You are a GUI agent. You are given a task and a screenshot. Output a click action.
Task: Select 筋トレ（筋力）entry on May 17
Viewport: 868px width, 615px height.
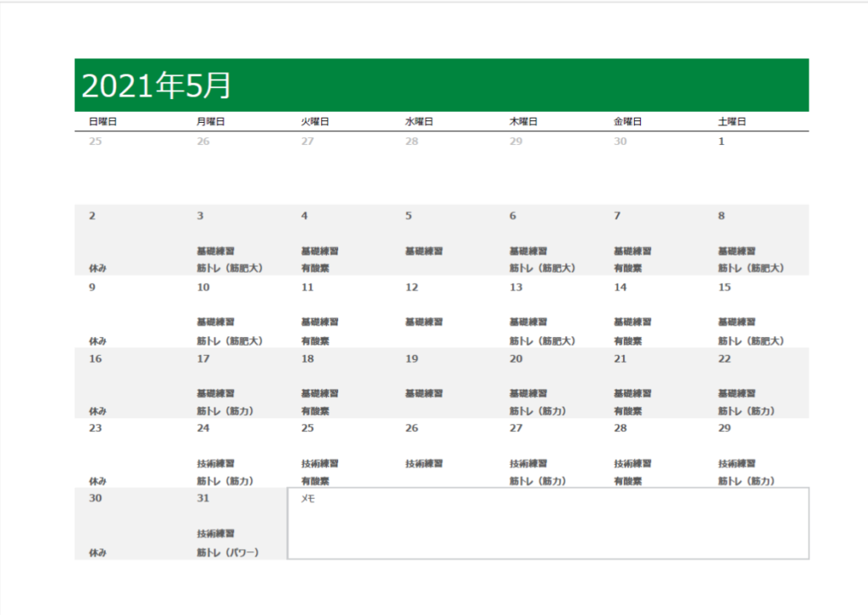[x=225, y=411]
